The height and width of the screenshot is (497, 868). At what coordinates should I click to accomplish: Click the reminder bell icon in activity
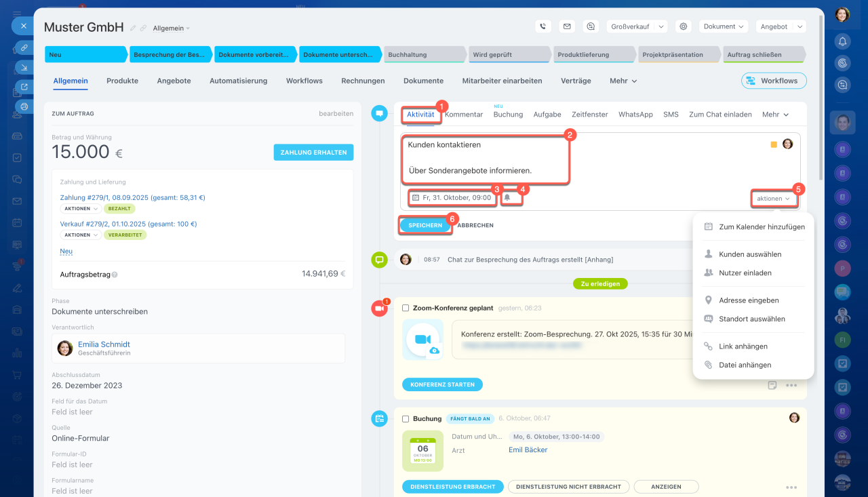(x=507, y=197)
